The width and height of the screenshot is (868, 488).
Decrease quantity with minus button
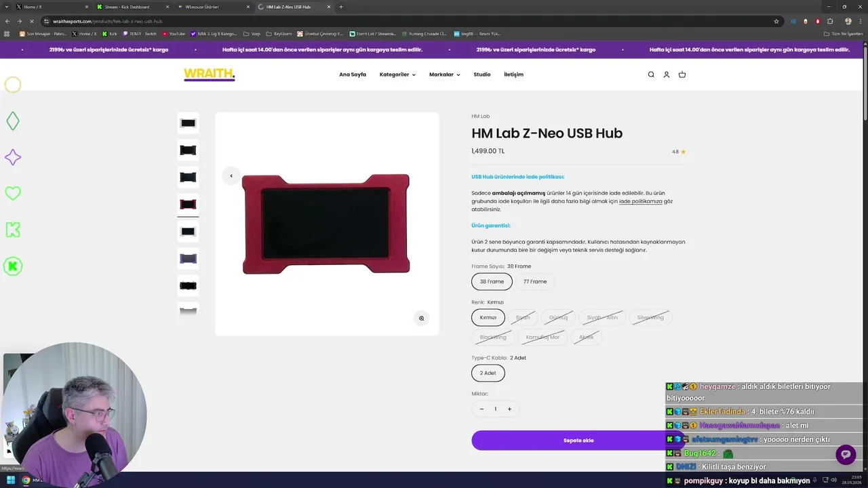[481, 409]
